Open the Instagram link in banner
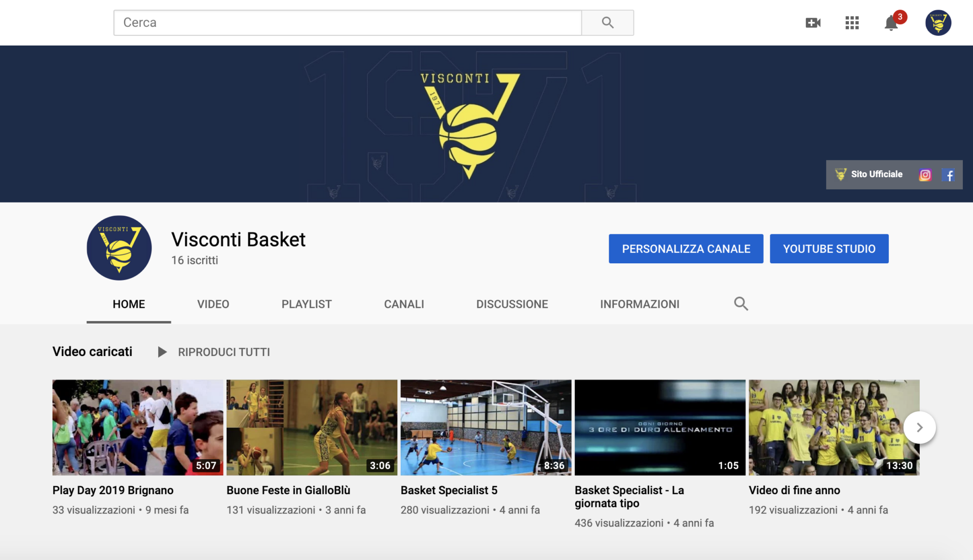 (x=925, y=175)
